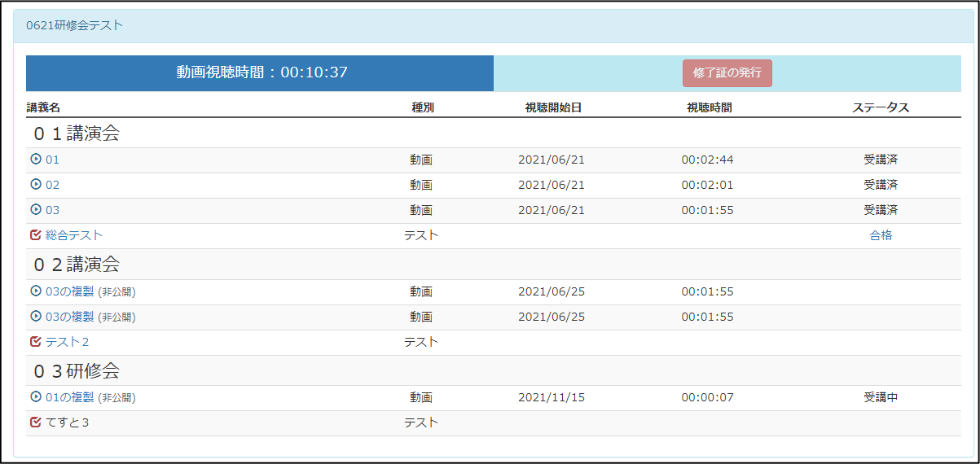Click the play icon of first 03の複製 row

(x=35, y=291)
